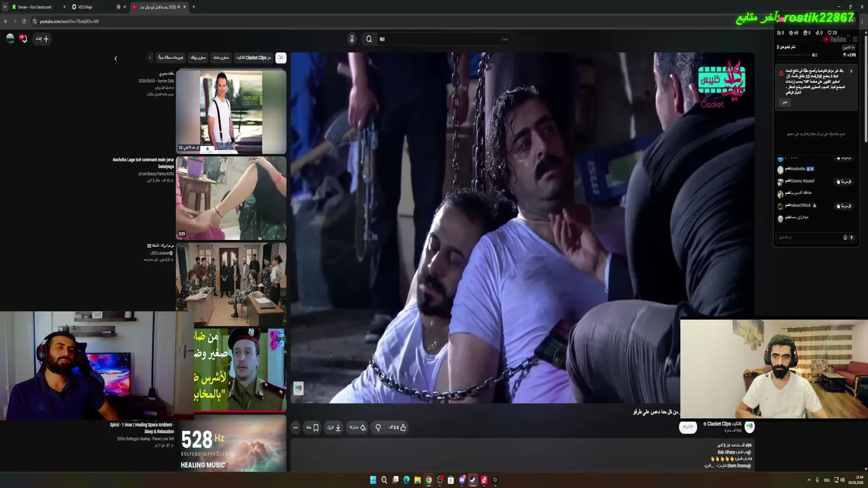Image resolution: width=868 pixels, height=488 pixels.
Task: Open the '#achcha Lage to# comment' video title
Action: pos(143,163)
